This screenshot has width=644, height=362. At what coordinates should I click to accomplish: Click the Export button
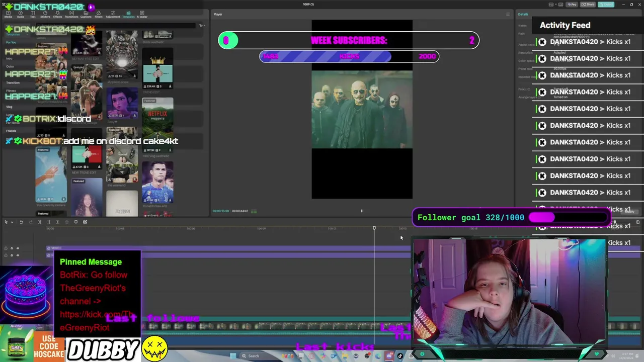(606, 5)
